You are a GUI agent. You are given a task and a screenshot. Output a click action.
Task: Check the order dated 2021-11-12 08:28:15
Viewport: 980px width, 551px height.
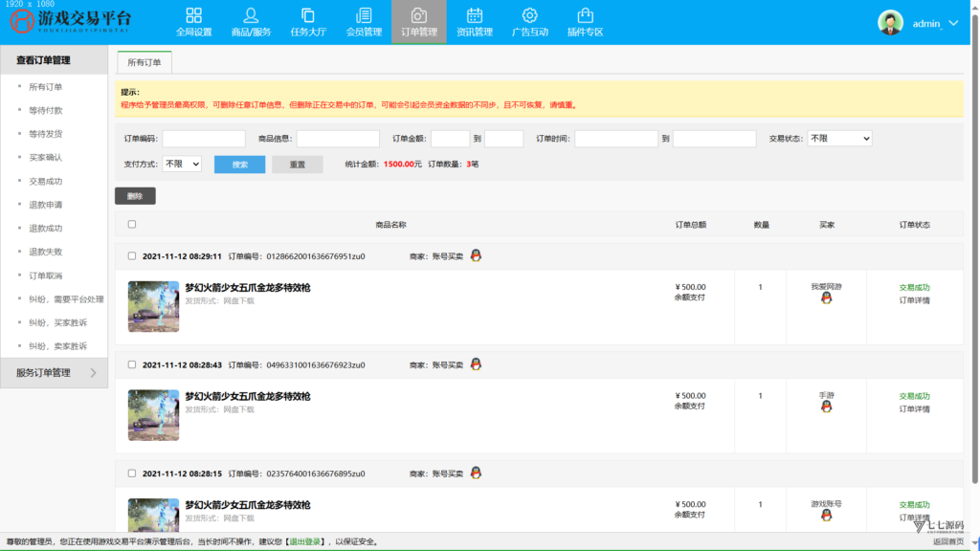pos(132,474)
